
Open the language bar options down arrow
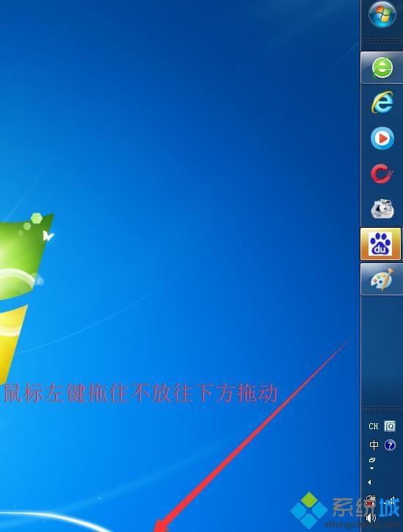pyautogui.click(x=372, y=469)
